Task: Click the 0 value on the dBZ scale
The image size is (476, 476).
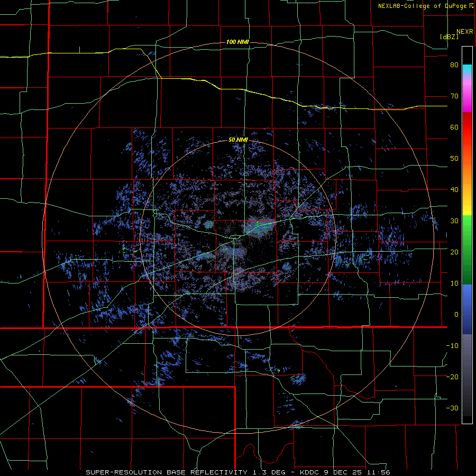Action: click(x=456, y=315)
